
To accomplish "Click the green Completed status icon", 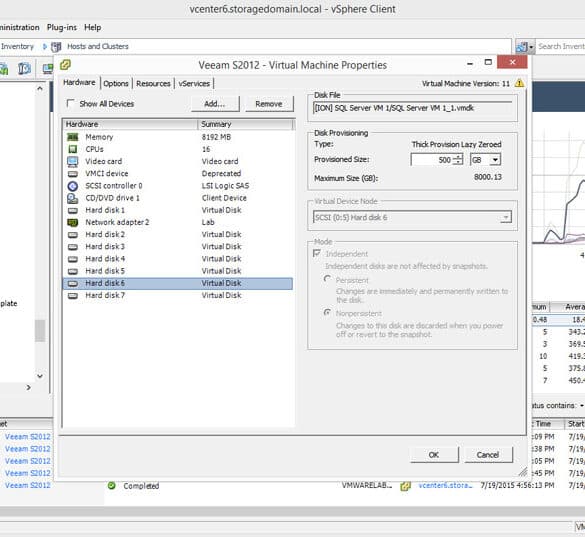I will click(111, 486).
